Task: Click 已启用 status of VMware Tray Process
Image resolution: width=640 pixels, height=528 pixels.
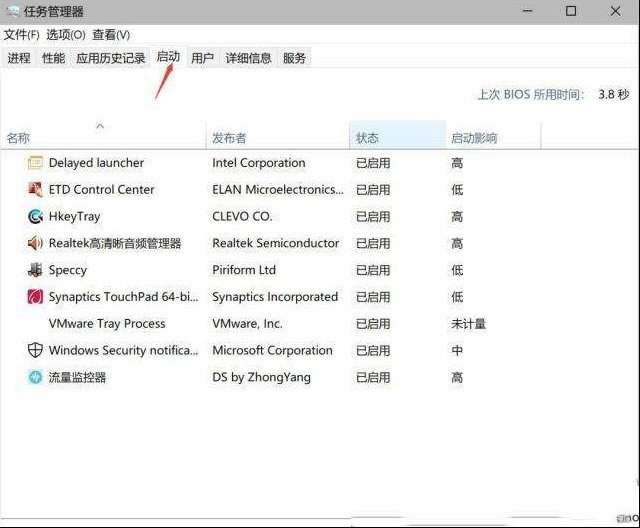Action: click(373, 324)
